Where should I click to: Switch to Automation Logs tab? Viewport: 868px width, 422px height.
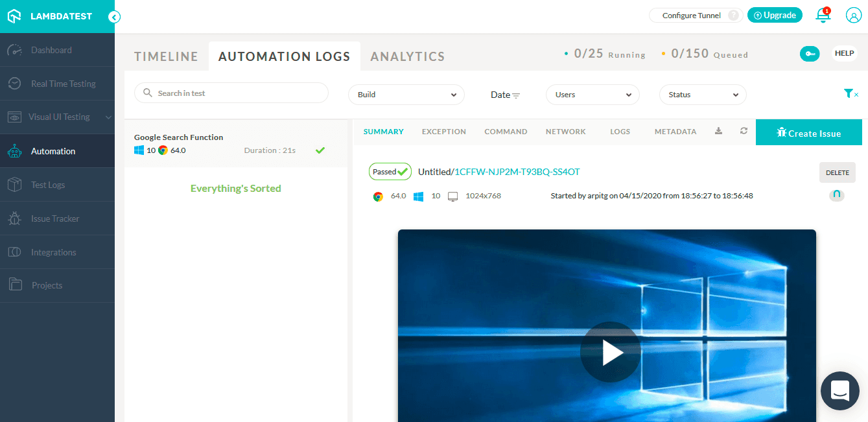284,56
